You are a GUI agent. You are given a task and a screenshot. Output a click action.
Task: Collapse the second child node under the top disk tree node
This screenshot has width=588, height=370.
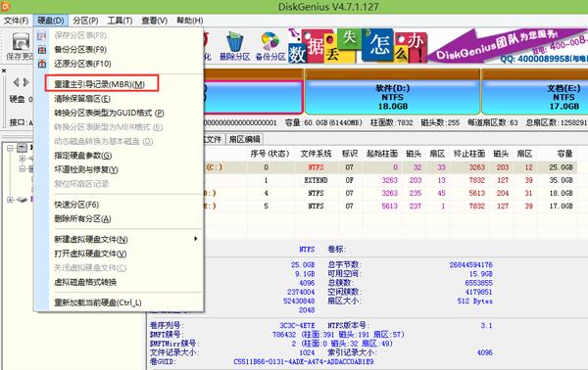23,169
